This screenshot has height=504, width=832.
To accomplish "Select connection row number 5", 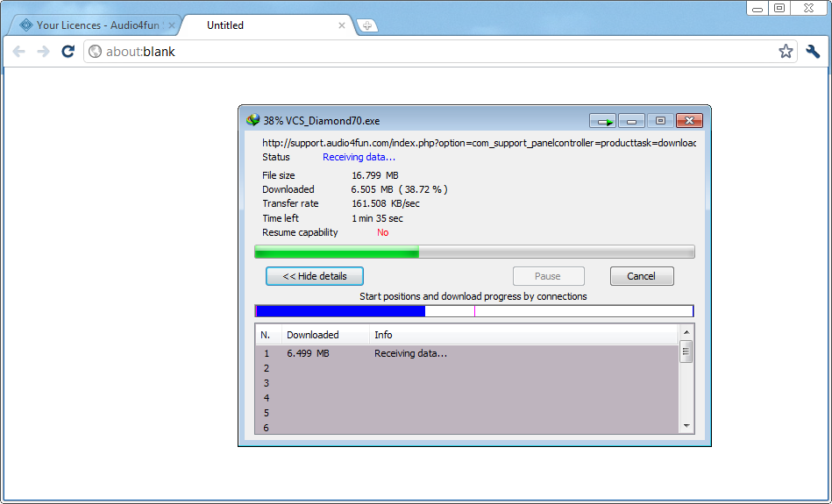I will click(467, 413).
